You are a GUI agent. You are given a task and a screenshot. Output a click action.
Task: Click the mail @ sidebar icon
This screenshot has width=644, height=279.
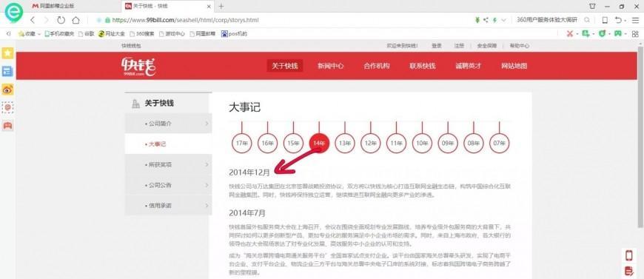click(x=7, y=107)
